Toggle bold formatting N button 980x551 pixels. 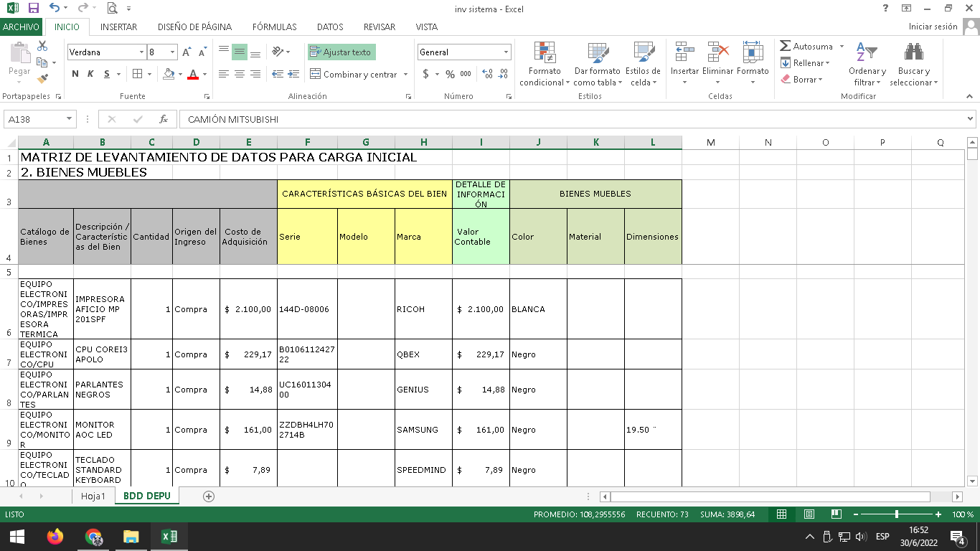(x=75, y=74)
